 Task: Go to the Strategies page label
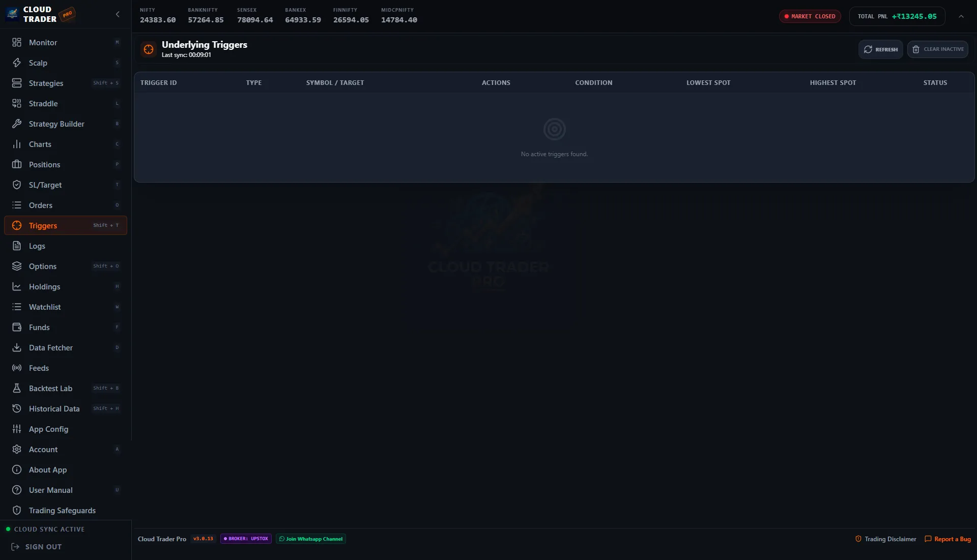coord(46,83)
